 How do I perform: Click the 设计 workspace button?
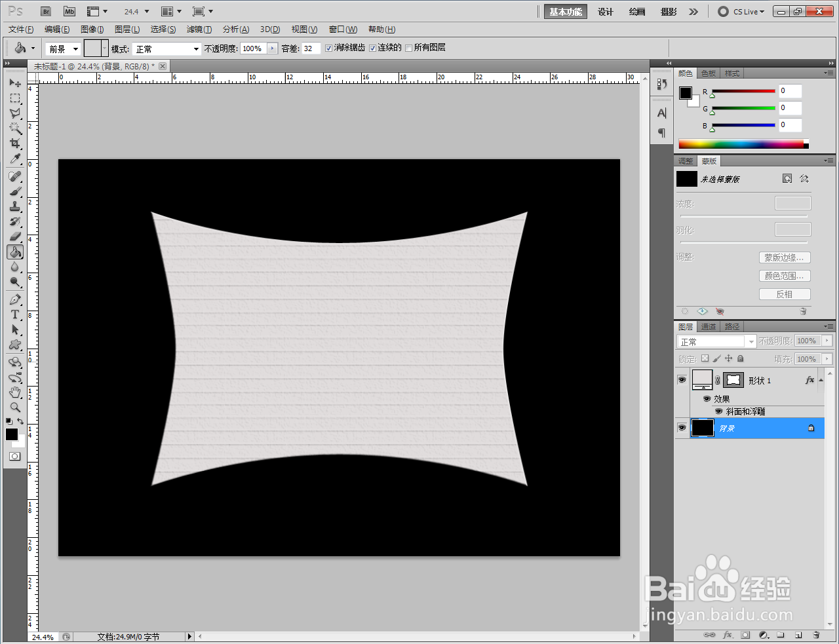(x=606, y=12)
